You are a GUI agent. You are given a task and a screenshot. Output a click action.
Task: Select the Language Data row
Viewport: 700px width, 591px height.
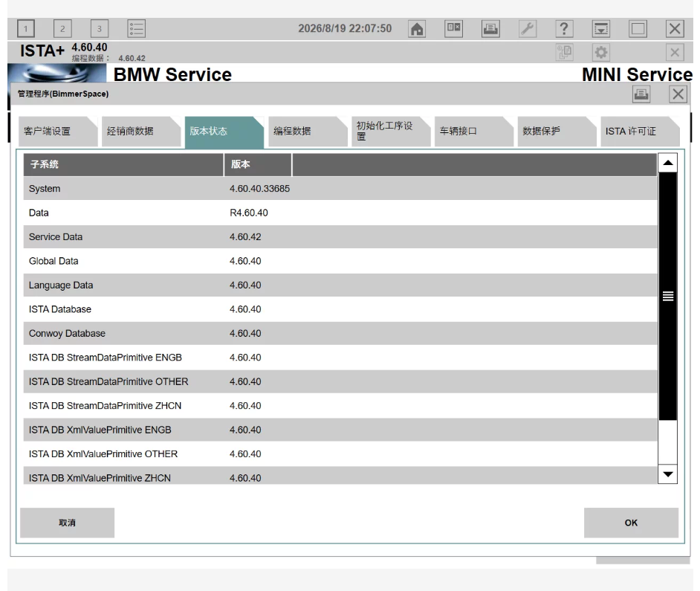point(340,285)
